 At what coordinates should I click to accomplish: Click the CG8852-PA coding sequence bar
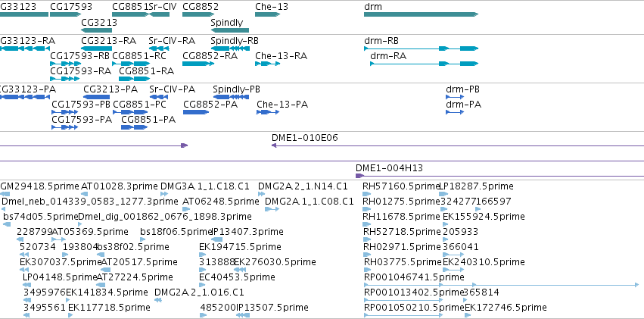click(x=196, y=112)
